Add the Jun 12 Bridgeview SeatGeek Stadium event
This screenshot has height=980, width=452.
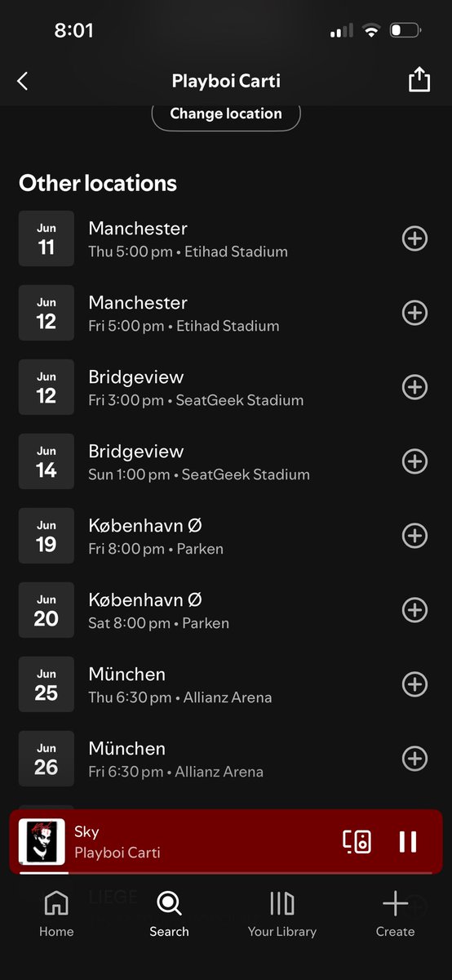[x=415, y=387]
